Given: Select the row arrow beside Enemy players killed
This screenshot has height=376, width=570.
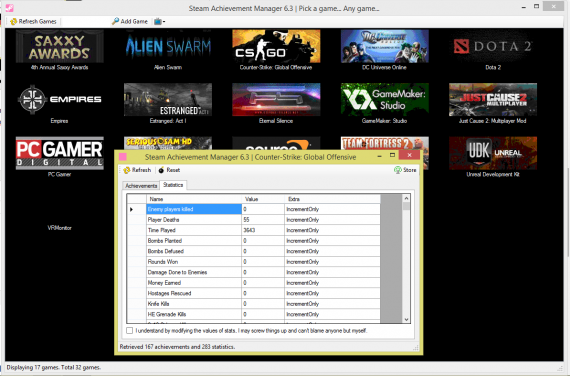Looking at the screenshot, I should pos(132,209).
